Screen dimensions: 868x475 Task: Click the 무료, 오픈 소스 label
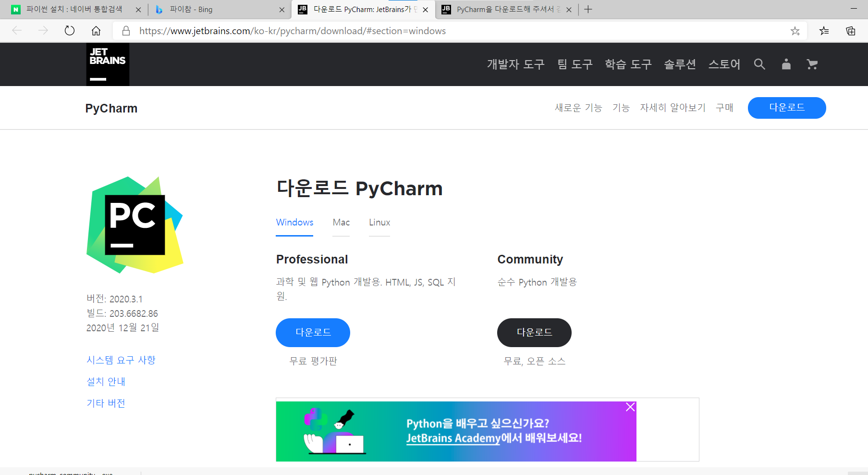535,361
